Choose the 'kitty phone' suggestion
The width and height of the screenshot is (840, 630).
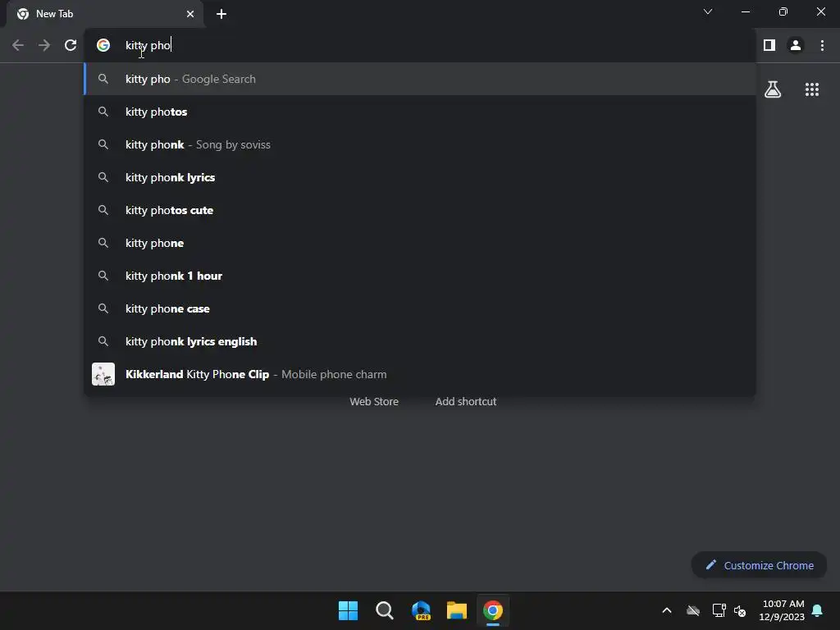tap(420, 243)
